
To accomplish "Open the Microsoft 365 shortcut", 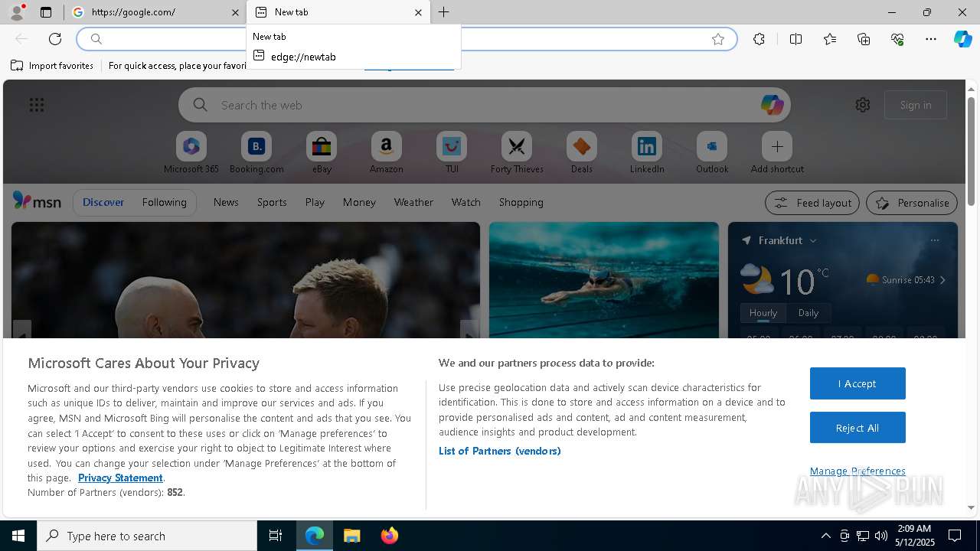I will [x=191, y=152].
